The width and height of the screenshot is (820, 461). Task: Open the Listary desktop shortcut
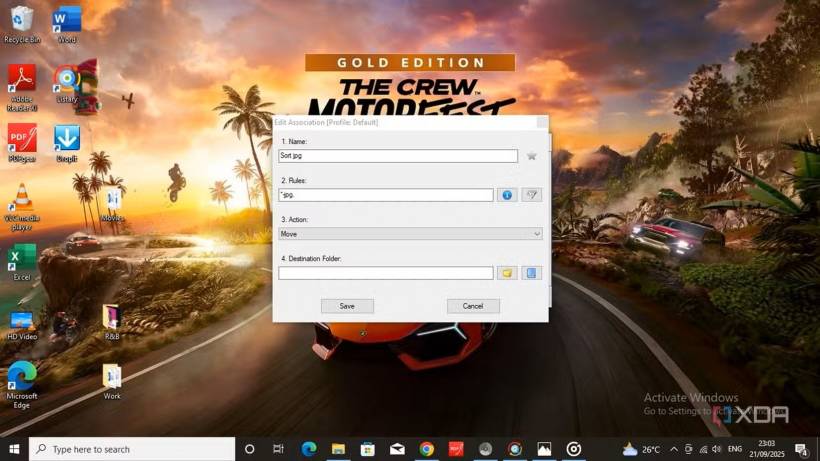pos(67,83)
